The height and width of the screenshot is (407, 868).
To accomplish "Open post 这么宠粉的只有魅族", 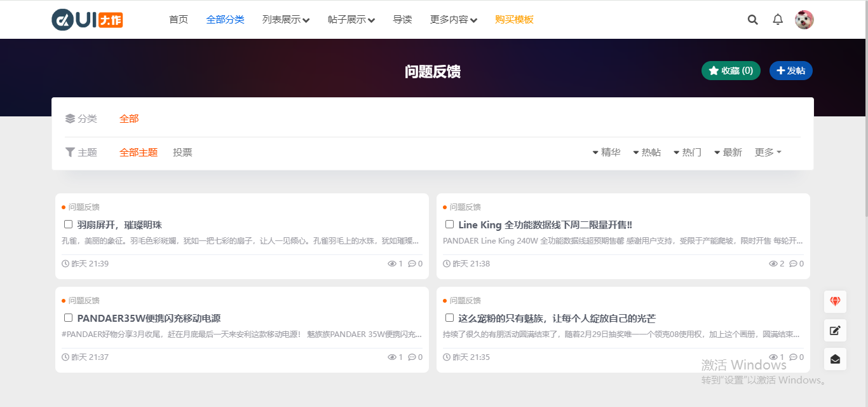I will point(557,318).
